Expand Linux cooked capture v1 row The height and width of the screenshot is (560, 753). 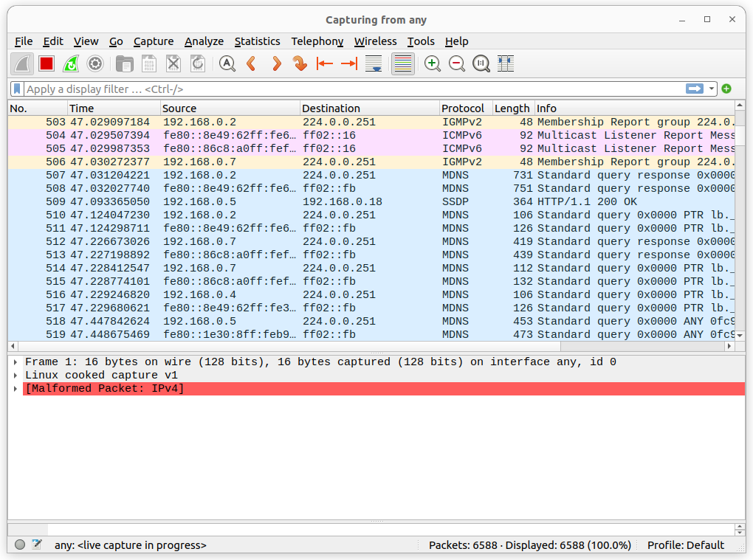click(x=16, y=376)
